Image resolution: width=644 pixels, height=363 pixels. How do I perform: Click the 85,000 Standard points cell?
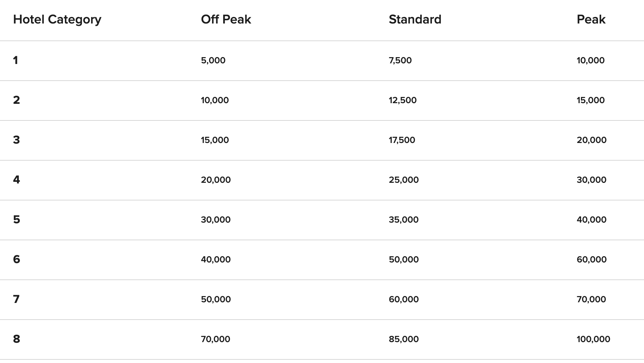(404, 339)
